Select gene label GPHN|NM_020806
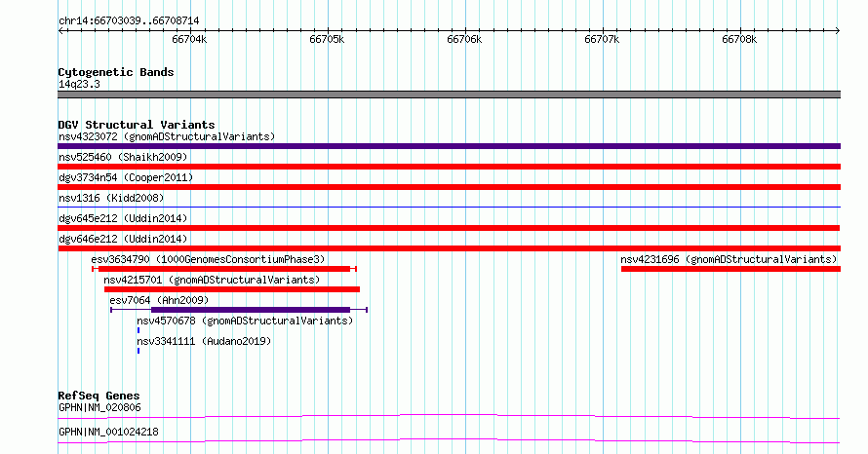 coord(99,407)
